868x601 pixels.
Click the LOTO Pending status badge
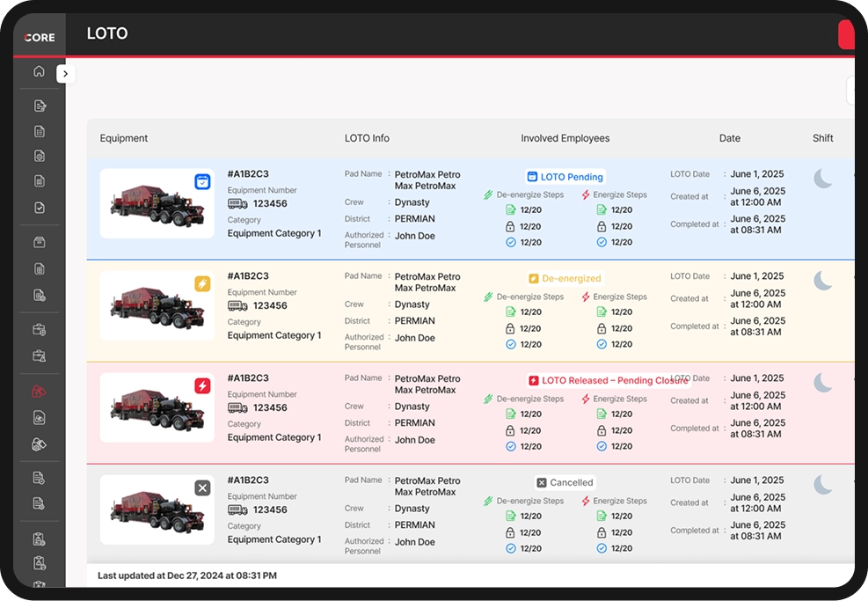(x=565, y=177)
